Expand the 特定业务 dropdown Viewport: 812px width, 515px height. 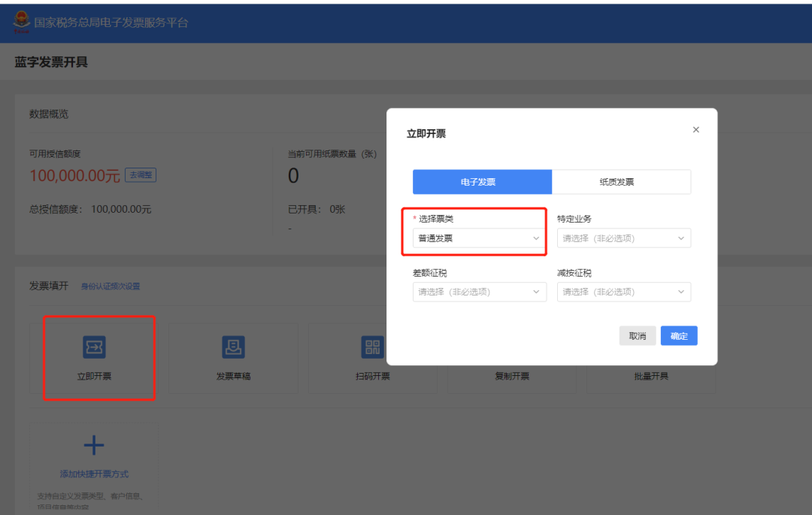pyautogui.click(x=623, y=238)
